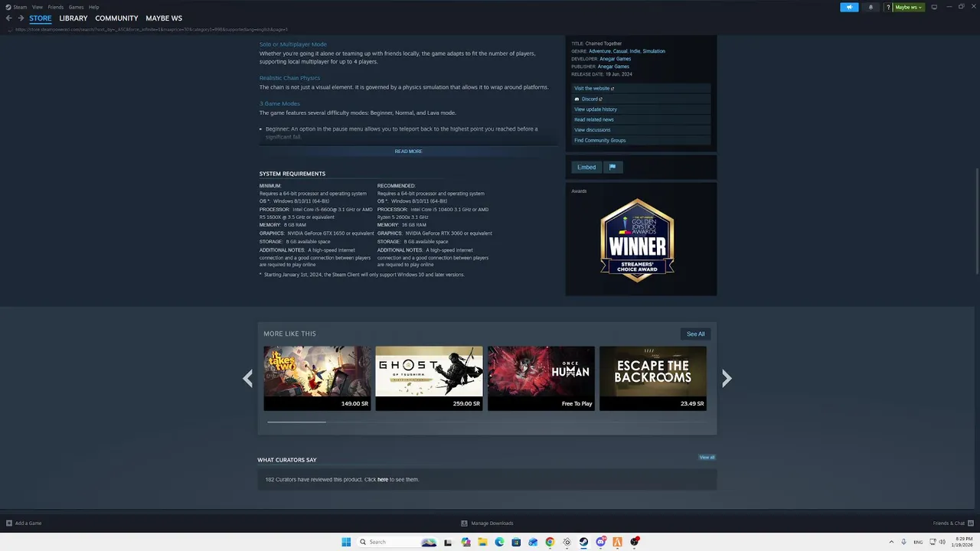Click View discussions
This screenshot has width=980, height=551.
[x=642, y=130]
